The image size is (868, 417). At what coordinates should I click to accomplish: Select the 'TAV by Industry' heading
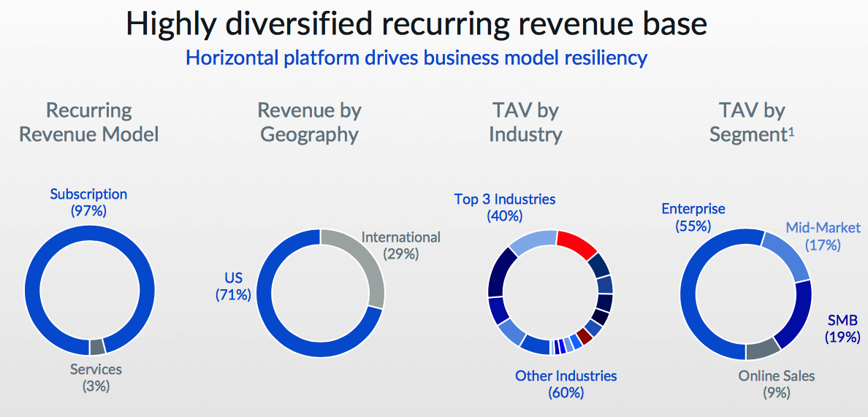[x=525, y=122]
